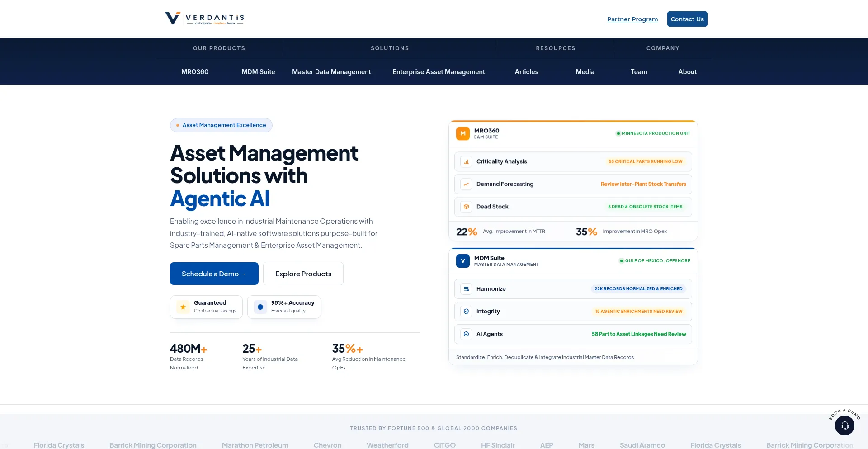The height and width of the screenshot is (449, 868).
Task: Open the Solutions menu section
Action: pyautogui.click(x=390, y=48)
